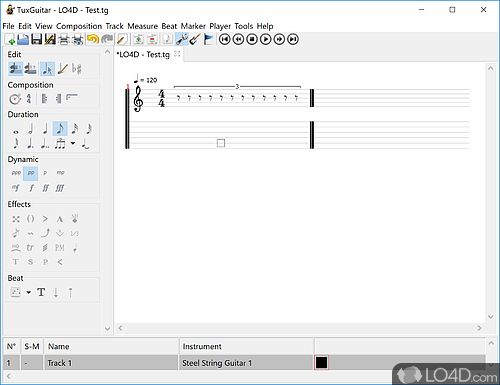Open the chord dropdown arrow in Beat
The width and height of the screenshot is (500, 385).
pos(29,292)
